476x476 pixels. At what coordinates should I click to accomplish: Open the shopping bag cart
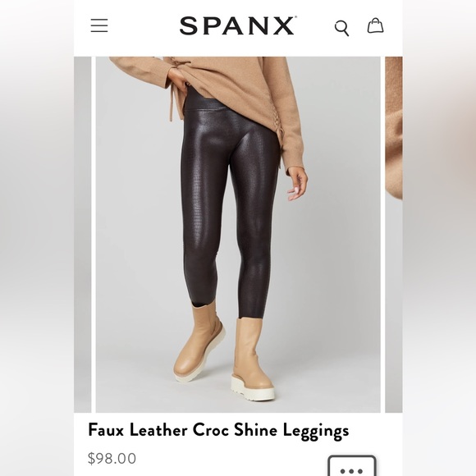pos(376,25)
